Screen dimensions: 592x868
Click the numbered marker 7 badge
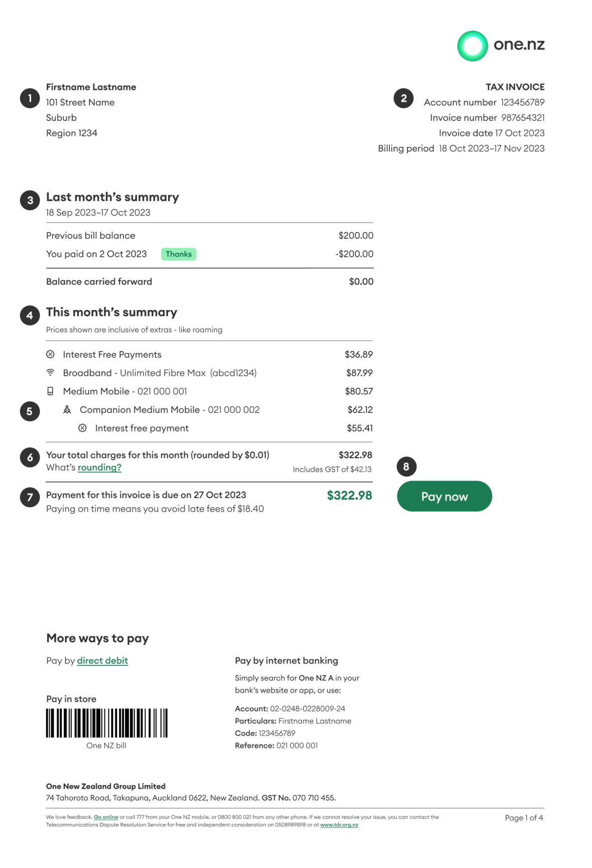coord(30,497)
